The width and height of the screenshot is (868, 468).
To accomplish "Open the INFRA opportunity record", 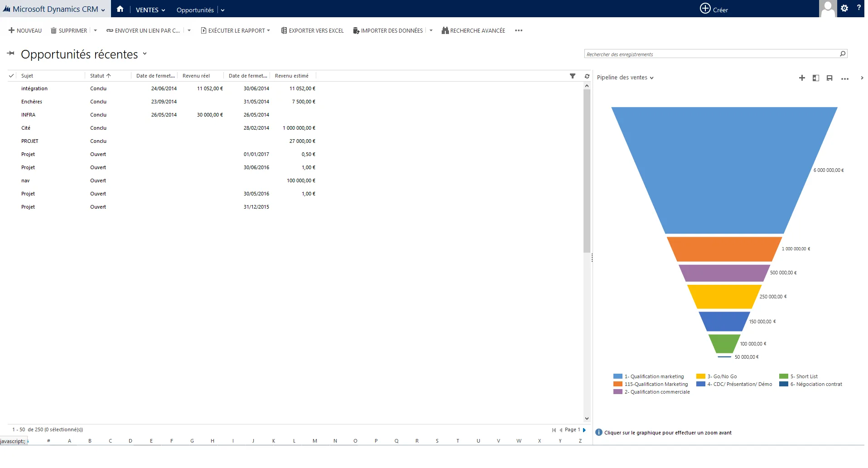I will [28, 115].
